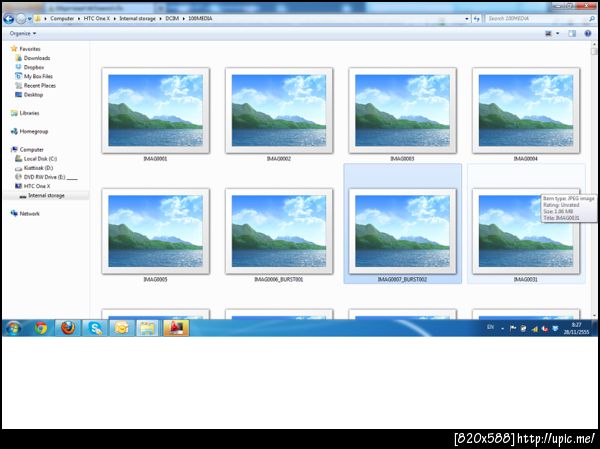Toggle the preview pane button
Viewport: 600px width, 449px height.
(x=572, y=34)
